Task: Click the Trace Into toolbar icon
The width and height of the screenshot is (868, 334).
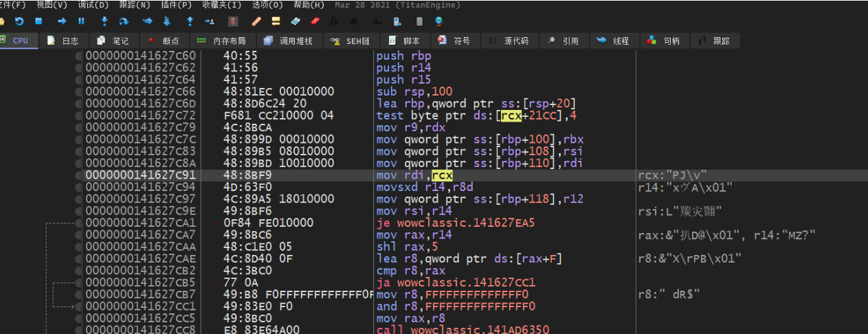Action: tap(146, 21)
